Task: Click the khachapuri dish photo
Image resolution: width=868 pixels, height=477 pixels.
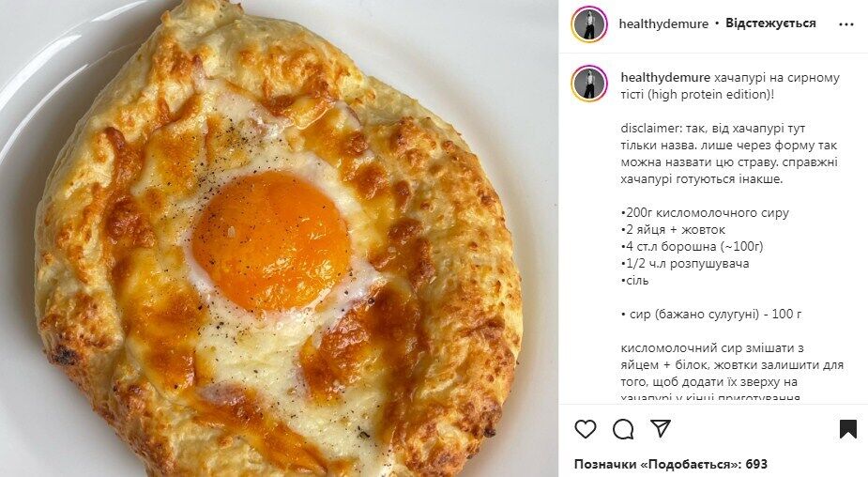Action: tap(279, 238)
